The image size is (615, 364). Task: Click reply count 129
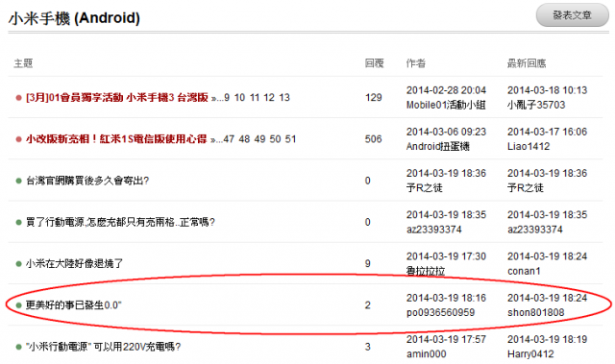(x=374, y=98)
